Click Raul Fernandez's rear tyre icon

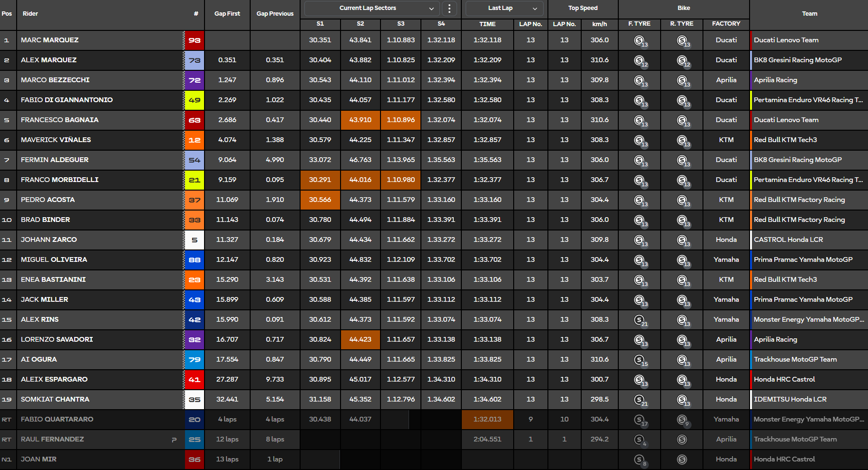pos(682,440)
